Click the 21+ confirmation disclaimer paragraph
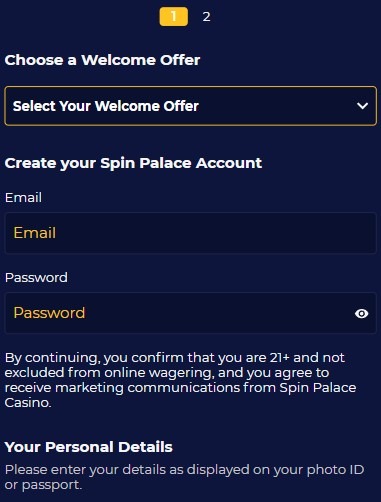The height and width of the screenshot is (502, 381). 180,380
